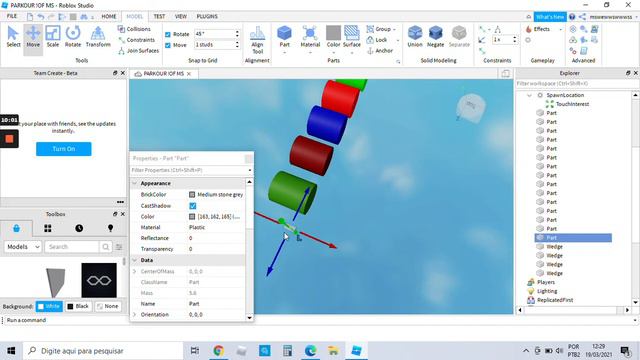Click the What's New button
The image size is (640, 360).
click(550, 17)
